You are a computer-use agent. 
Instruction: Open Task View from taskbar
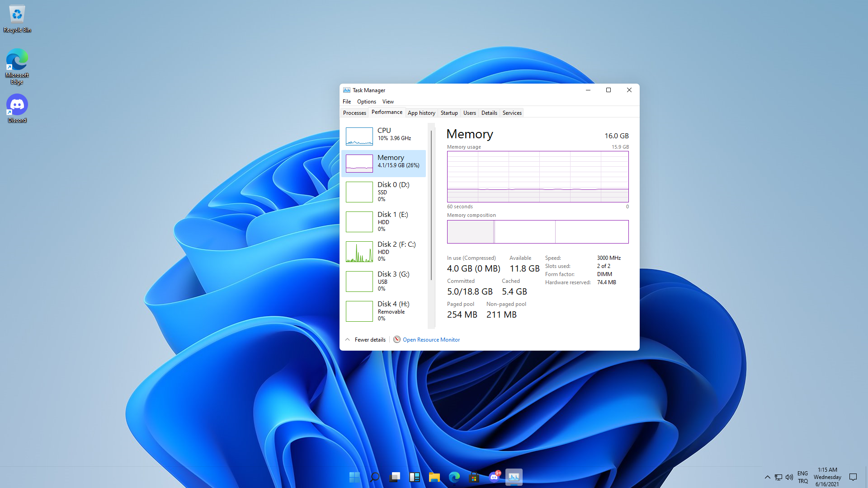(395, 477)
